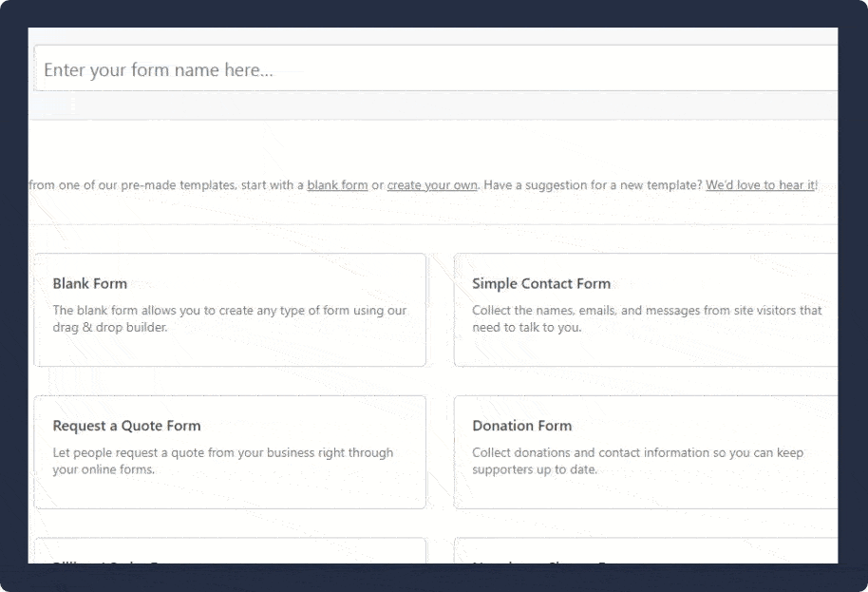This screenshot has width=868, height=592.
Task: Click the Simple Contact Form description text
Action: 646,318
